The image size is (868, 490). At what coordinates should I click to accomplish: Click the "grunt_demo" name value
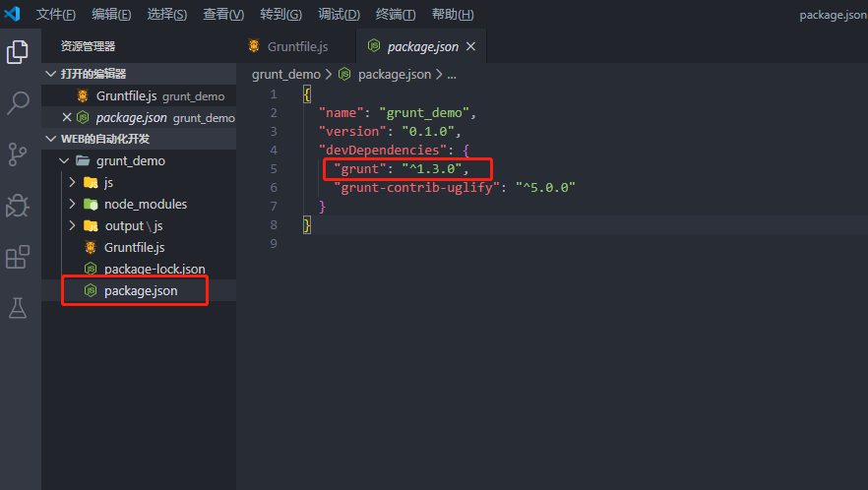click(424, 112)
